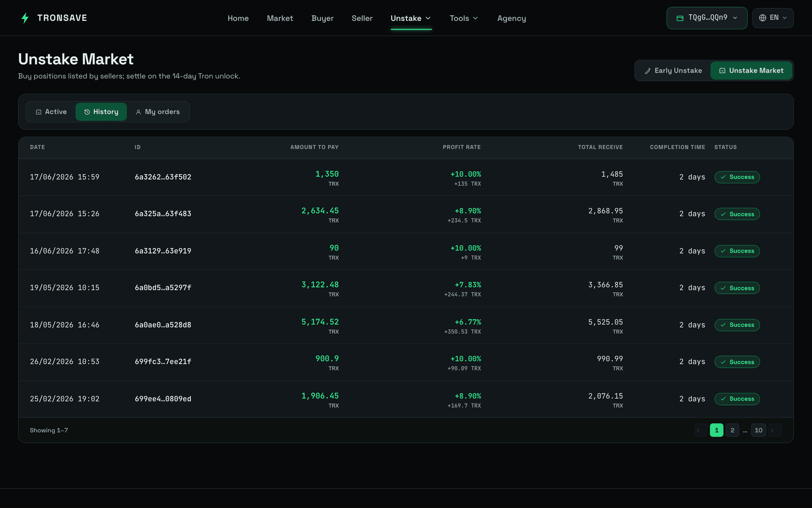Click the TRONSAVE brand name

pyautogui.click(x=62, y=18)
